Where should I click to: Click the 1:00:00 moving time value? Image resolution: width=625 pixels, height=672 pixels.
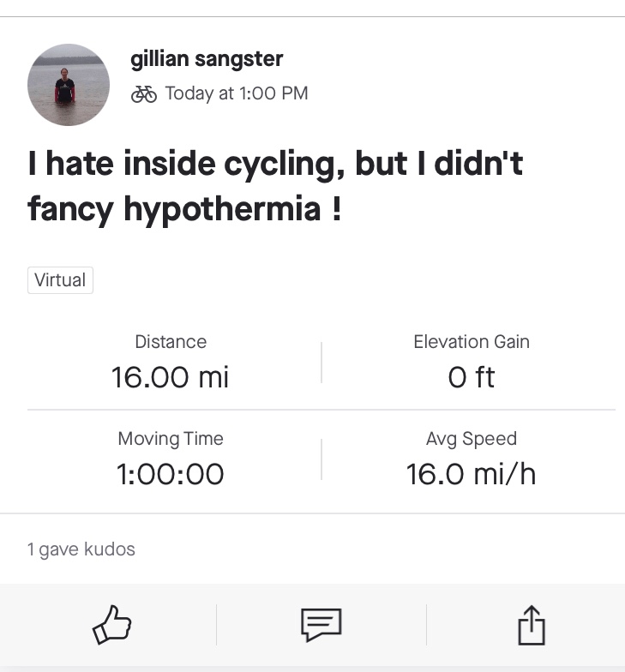[x=171, y=474]
